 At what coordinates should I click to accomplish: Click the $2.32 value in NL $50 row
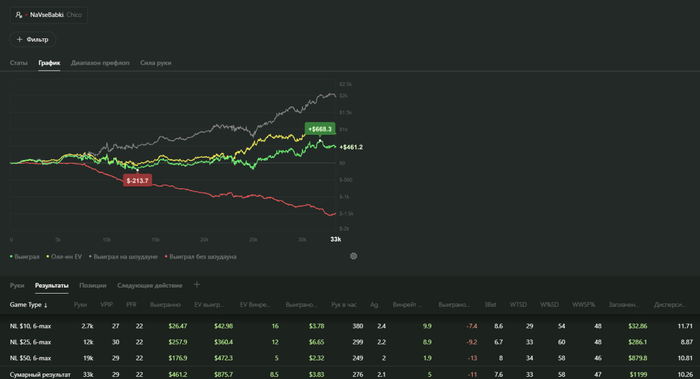click(317, 358)
